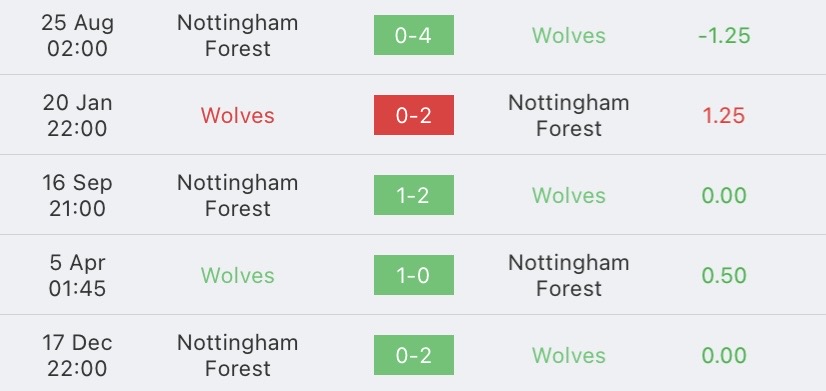
Task: Open Wolves team link in 25 Aug row
Action: (x=568, y=35)
